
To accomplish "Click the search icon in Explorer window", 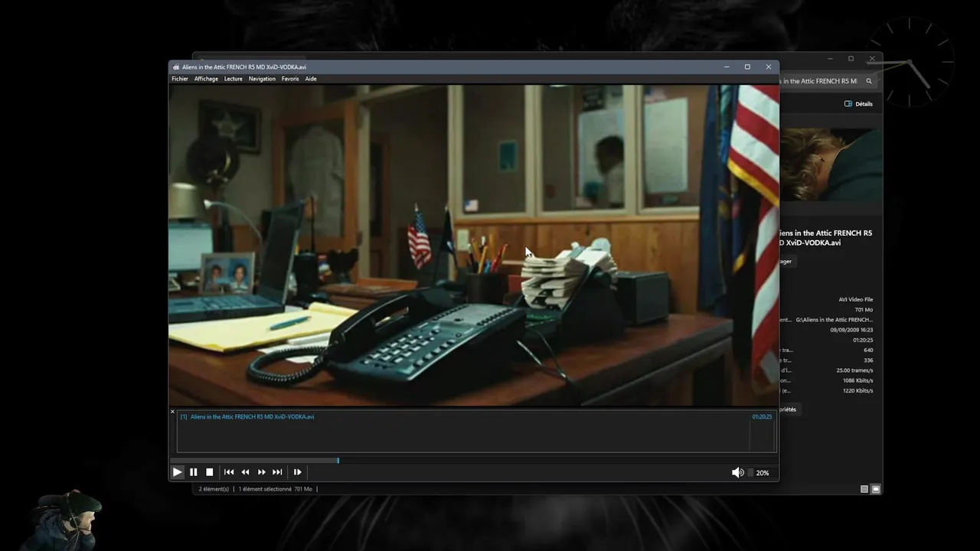I will [x=869, y=81].
